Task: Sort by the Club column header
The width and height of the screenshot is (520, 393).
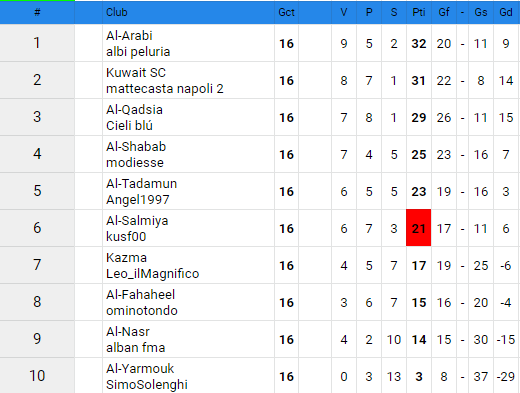Action: [117, 12]
